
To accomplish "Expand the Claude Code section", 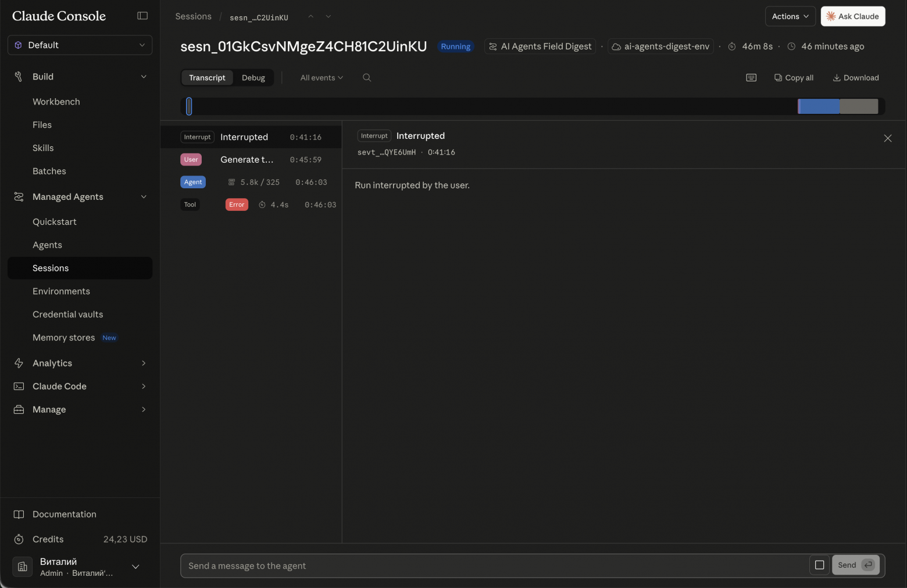I will pos(144,386).
